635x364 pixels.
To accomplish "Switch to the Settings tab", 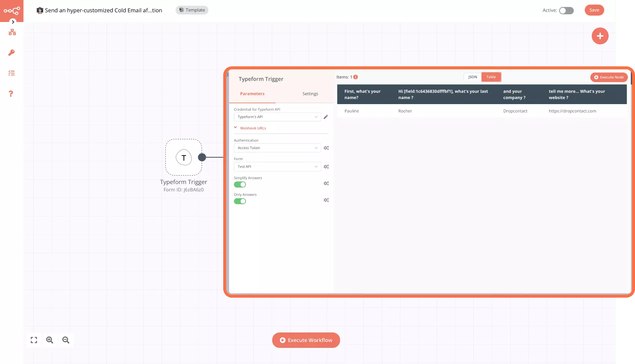I will pyautogui.click(x=310, y=93).
